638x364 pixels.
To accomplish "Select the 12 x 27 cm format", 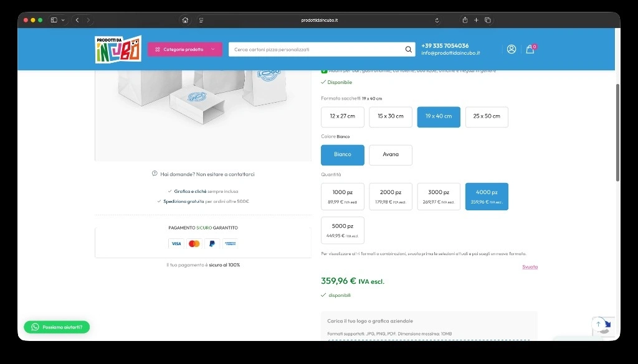I will click(343, 116).
